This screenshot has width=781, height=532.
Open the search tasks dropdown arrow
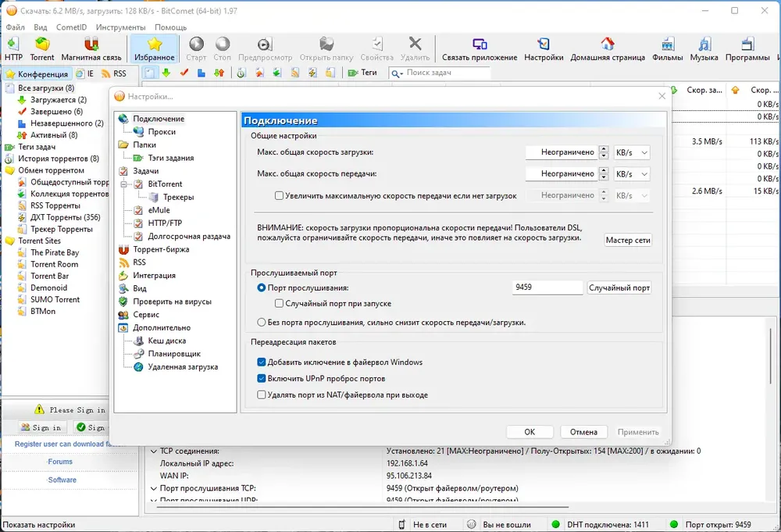click(401, 74)
